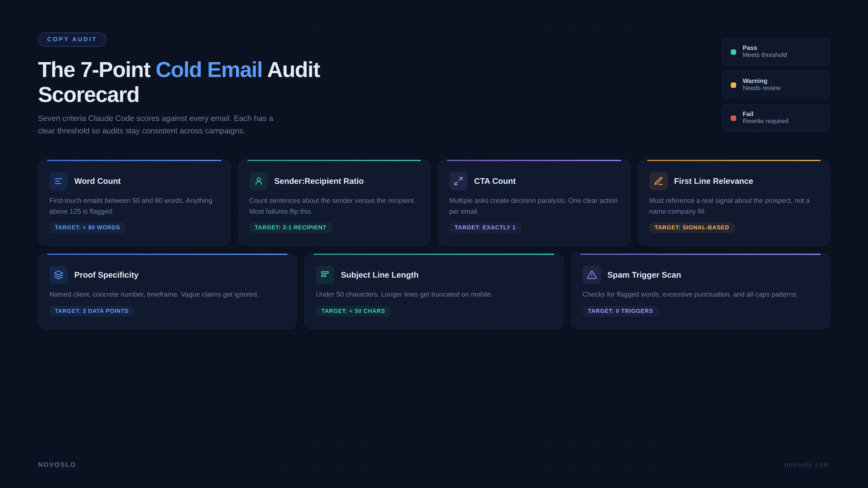Click the Sender:Recipient Ratio person icon
868x488 pixels.
click(258, 181)
